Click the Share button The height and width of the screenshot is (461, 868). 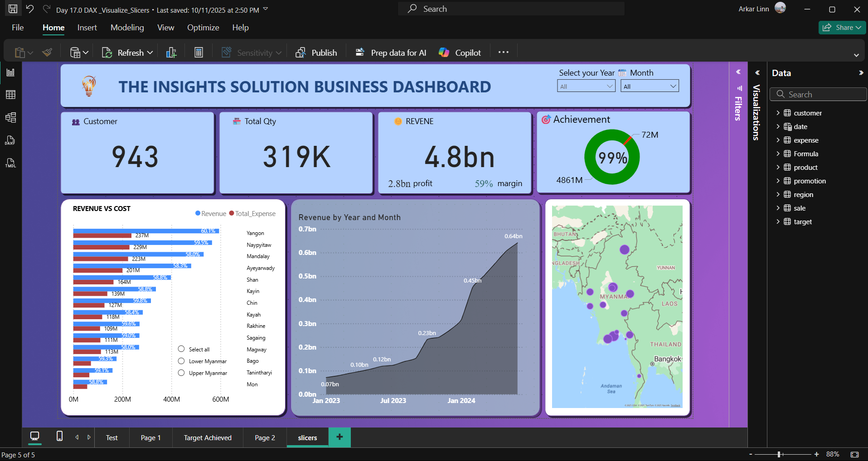point(842,28)
